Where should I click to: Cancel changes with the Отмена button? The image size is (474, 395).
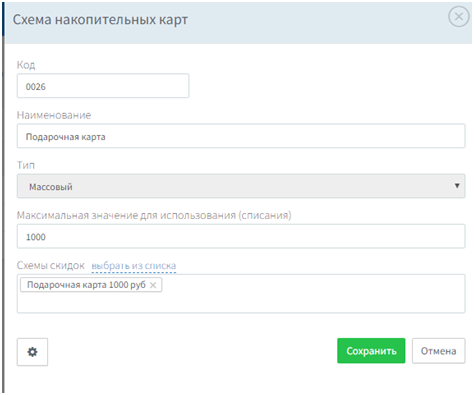point(438,351)
